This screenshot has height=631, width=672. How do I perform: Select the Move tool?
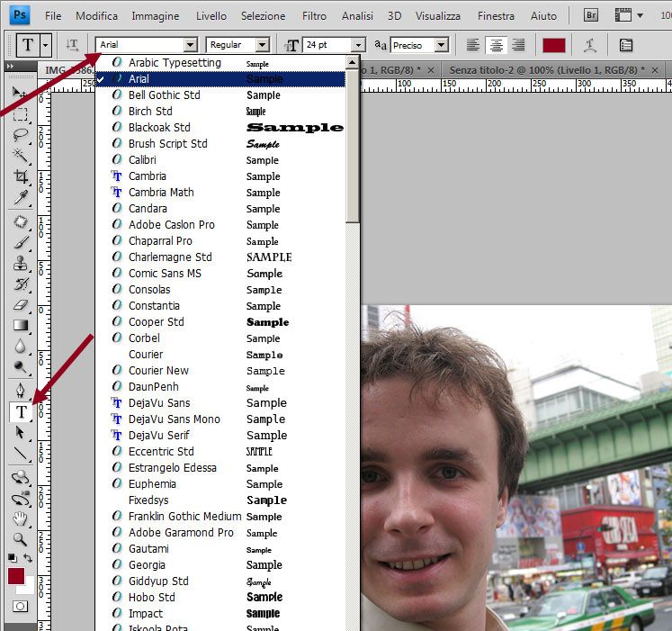point(20,93)
